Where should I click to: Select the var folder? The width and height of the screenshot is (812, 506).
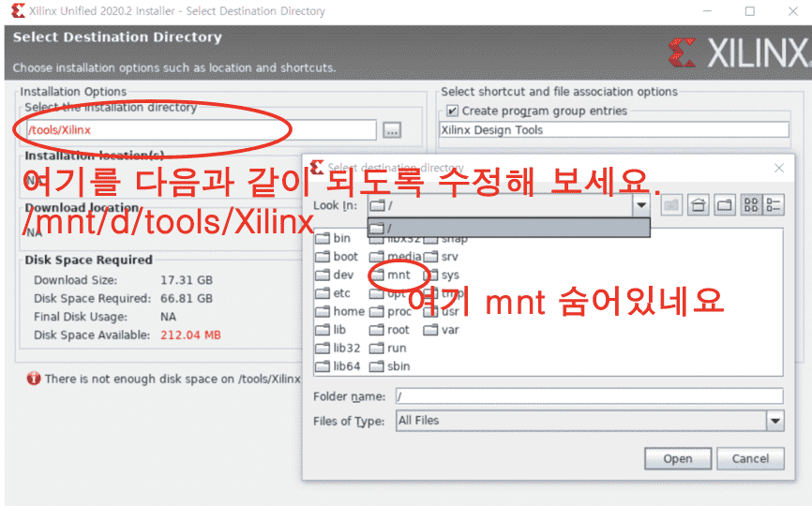[x=442, y=330]
